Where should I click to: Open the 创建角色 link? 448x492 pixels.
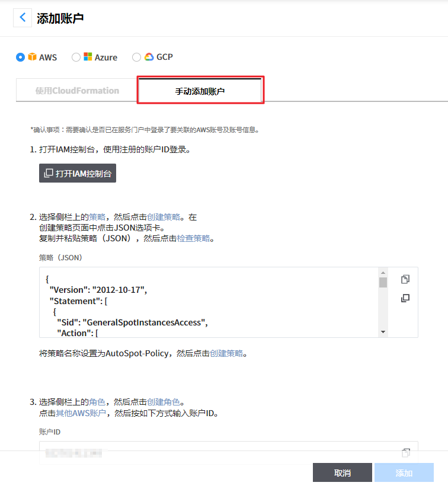163,402
